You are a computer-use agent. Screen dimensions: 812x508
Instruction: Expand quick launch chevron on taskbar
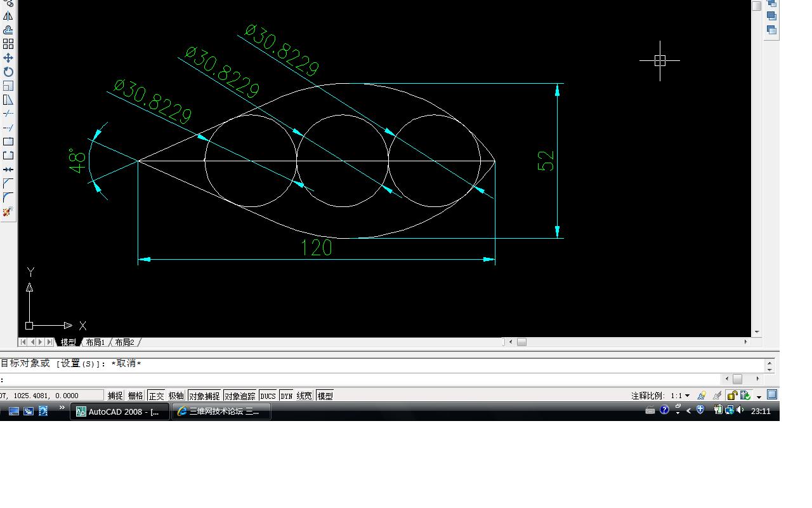(62, 408)
